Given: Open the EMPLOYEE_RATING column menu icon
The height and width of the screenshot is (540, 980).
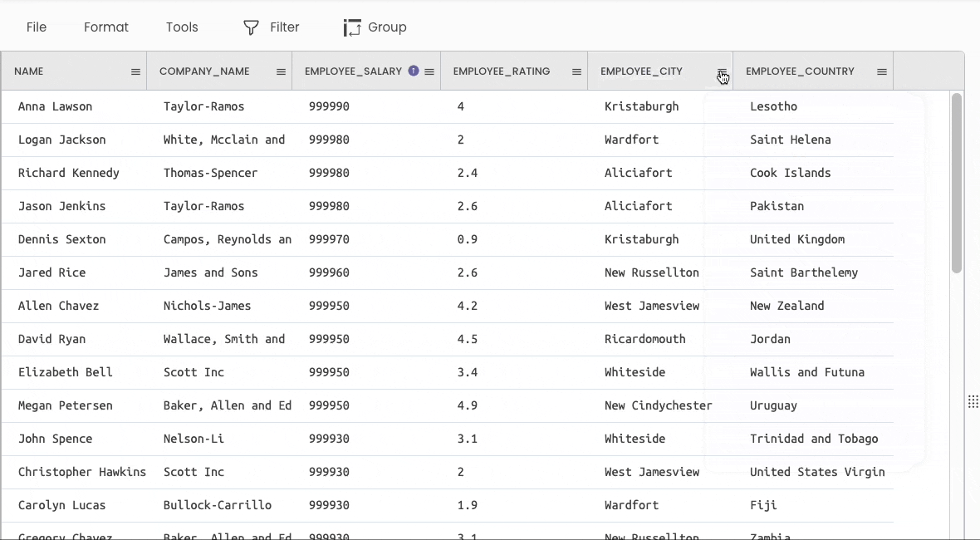Looking at the screenshot, I should coord(576,72).
